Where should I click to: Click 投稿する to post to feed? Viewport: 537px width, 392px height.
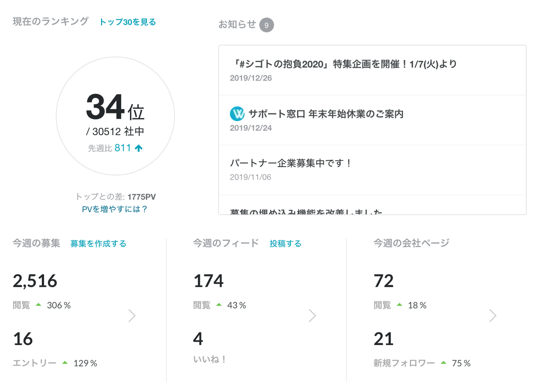(x=285, y=244)
